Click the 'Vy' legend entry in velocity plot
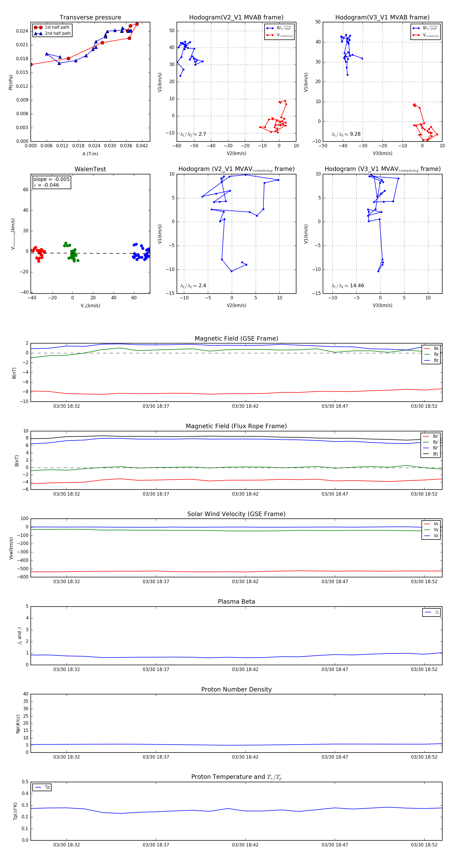Image resolution: width=473 pixels, height=868 pixels. tap(431, 530)
